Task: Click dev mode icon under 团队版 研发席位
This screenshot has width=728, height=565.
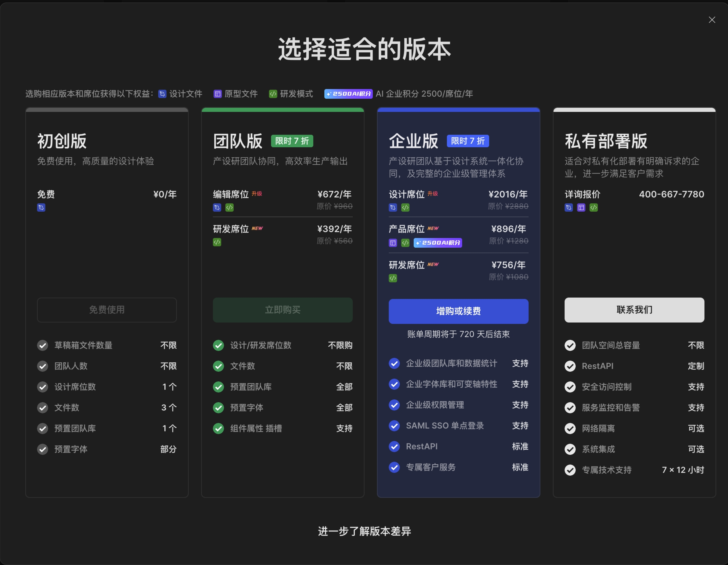Action: coord(217,242)
